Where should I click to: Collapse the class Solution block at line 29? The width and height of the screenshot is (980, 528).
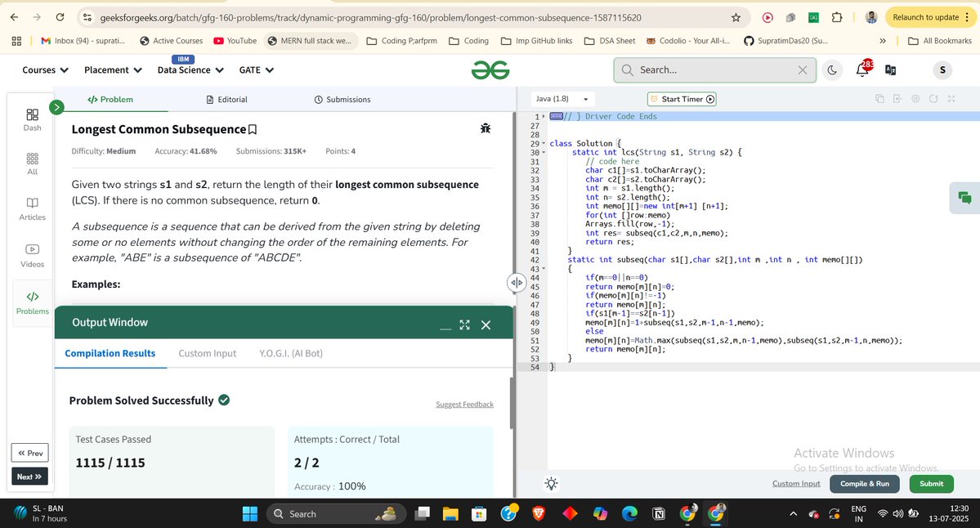pyautogui.click(x=544, y=144)
